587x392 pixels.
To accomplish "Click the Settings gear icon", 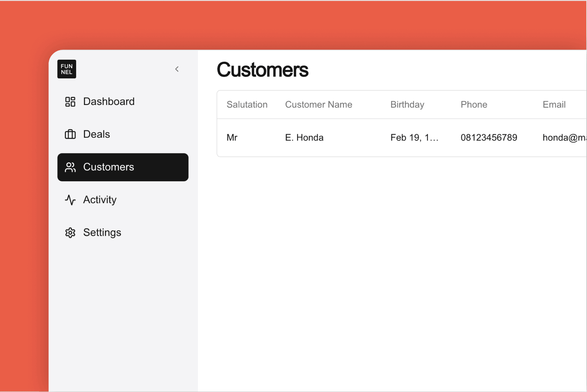I will coord(70,232).
